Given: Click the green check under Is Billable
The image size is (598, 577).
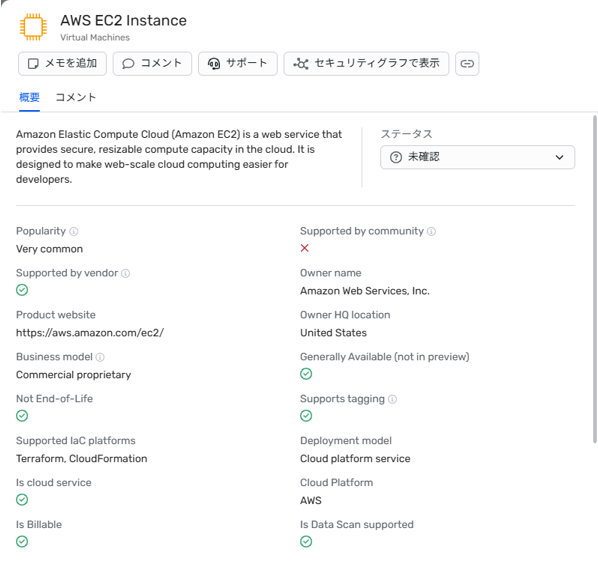Looking at the screenshot, I should [x=22, y=542].
